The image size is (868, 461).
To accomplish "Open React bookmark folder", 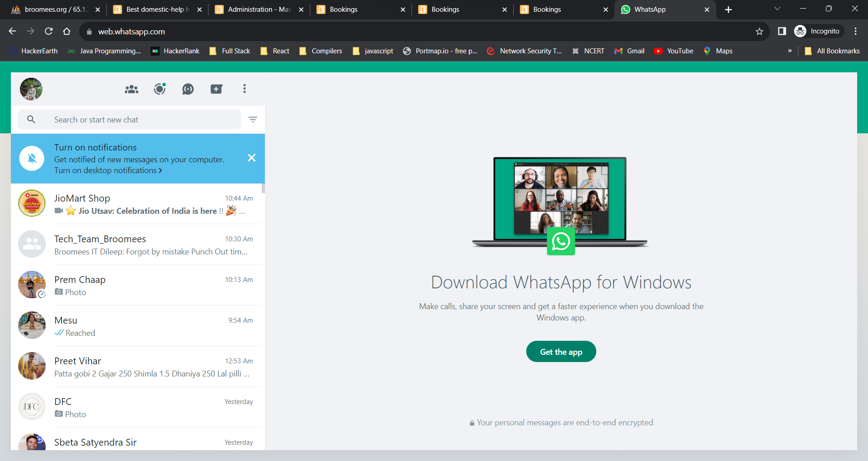I will [x=275, y=51].
